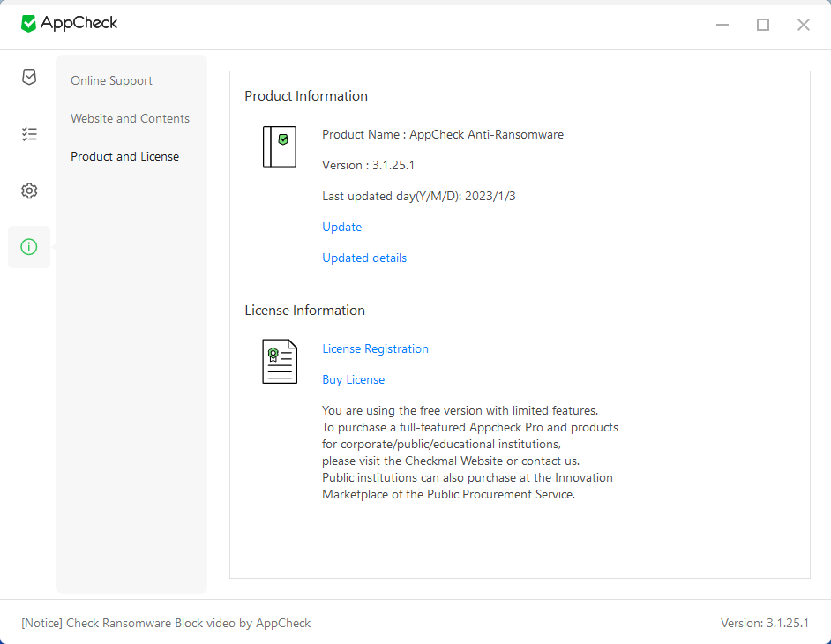This screenshot has width=831, height=644.
Task: Open the settings gear icon in sidebar
Action: tap(29, 191)
